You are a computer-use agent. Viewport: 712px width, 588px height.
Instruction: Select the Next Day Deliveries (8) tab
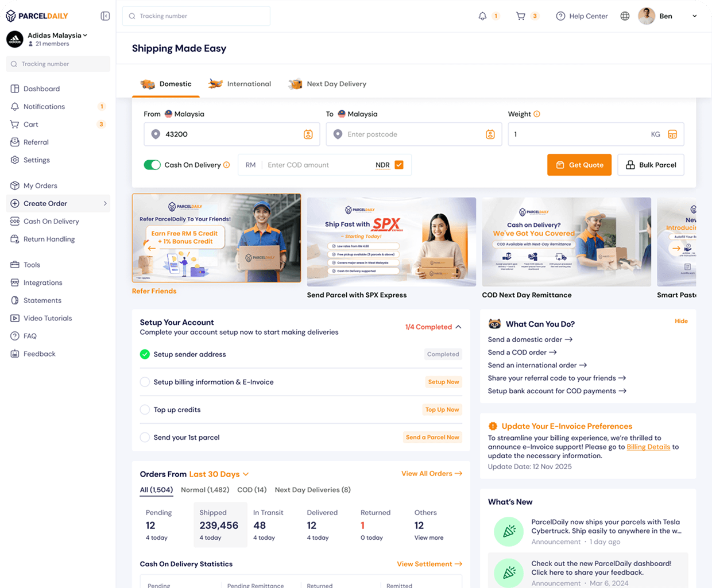coord(312,490)
